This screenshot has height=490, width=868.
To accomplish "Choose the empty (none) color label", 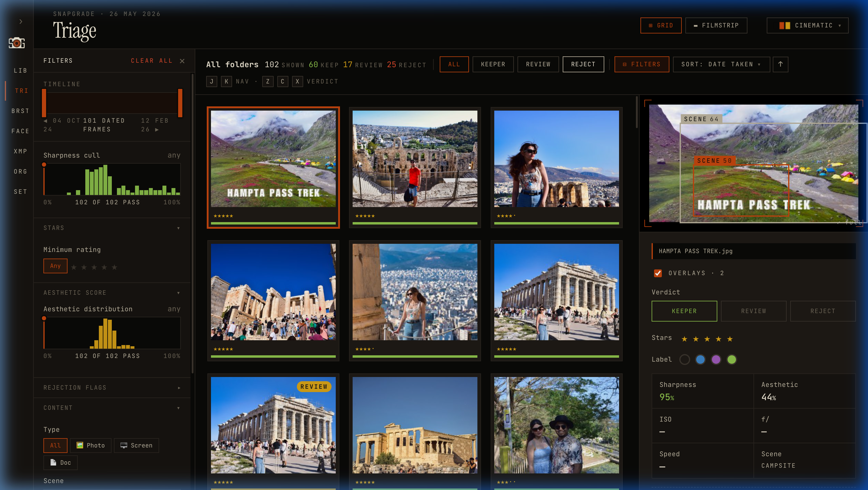I will 685,360.
